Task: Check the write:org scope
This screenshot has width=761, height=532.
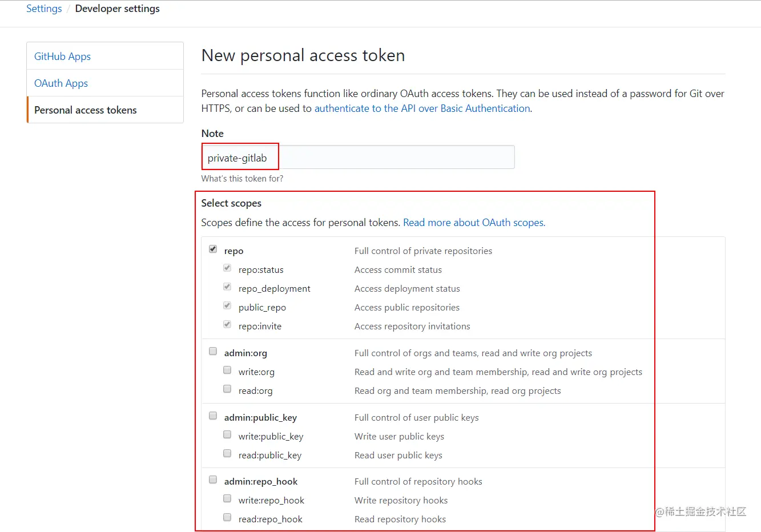Action: pyautogui.click(x=227, y=370)
